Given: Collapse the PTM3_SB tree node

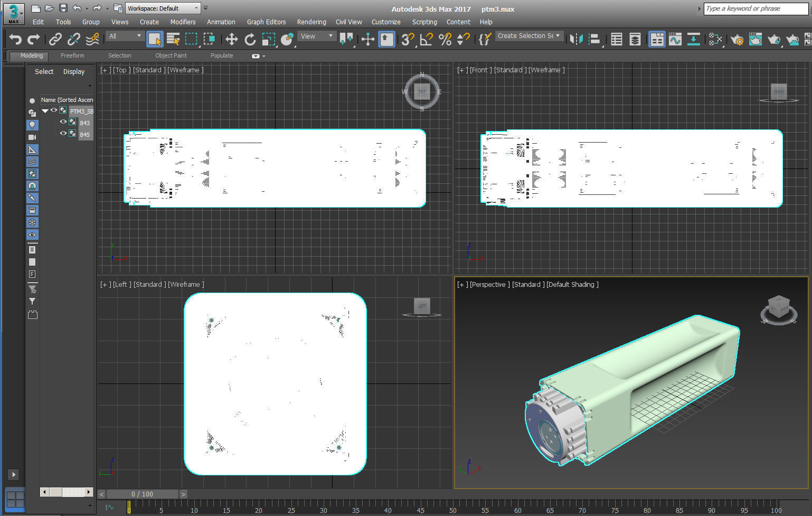Looking at the screenshot, I should click(45, 111).
